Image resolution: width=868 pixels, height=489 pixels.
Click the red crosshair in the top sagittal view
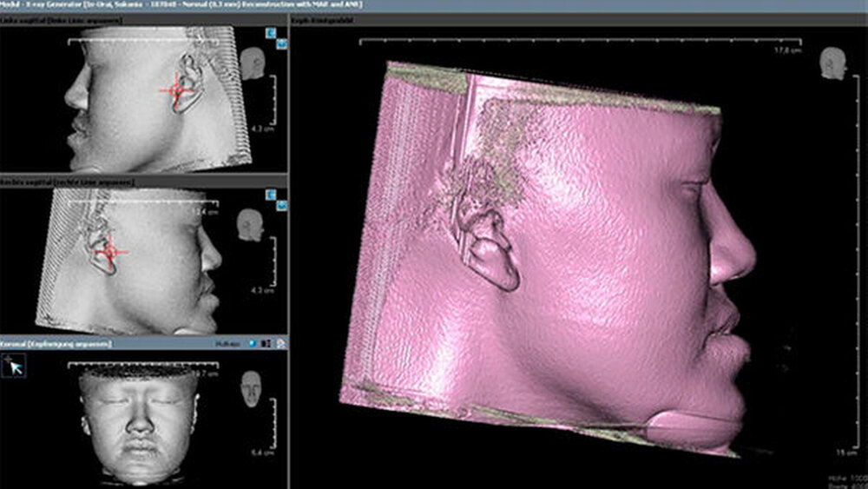coord(177,89)
